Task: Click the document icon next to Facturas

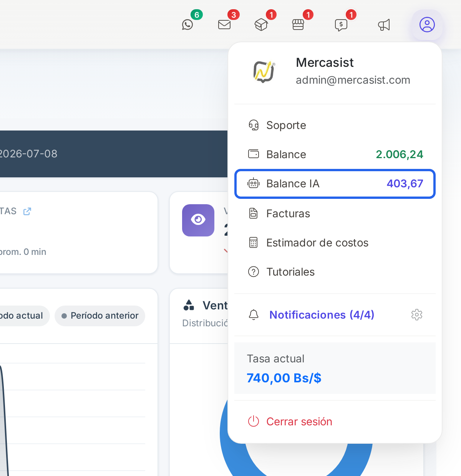Action: pyautogui.click(x=254, y=213)
